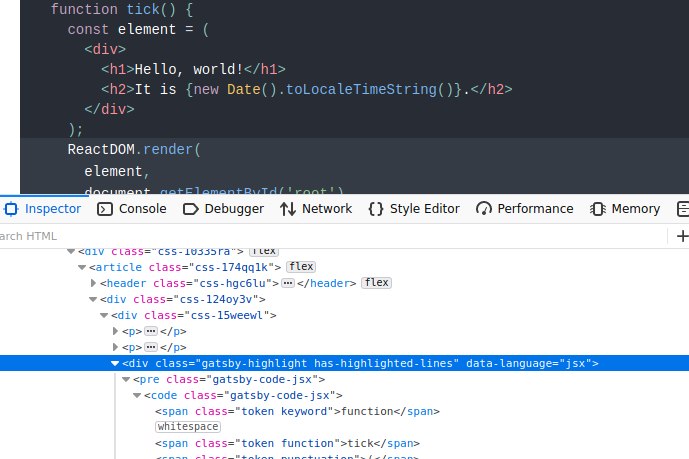Image resolution: width=689 pixels, height=459 pixels.
Task: Select the span token function tick row
Action: pos(287,443)
